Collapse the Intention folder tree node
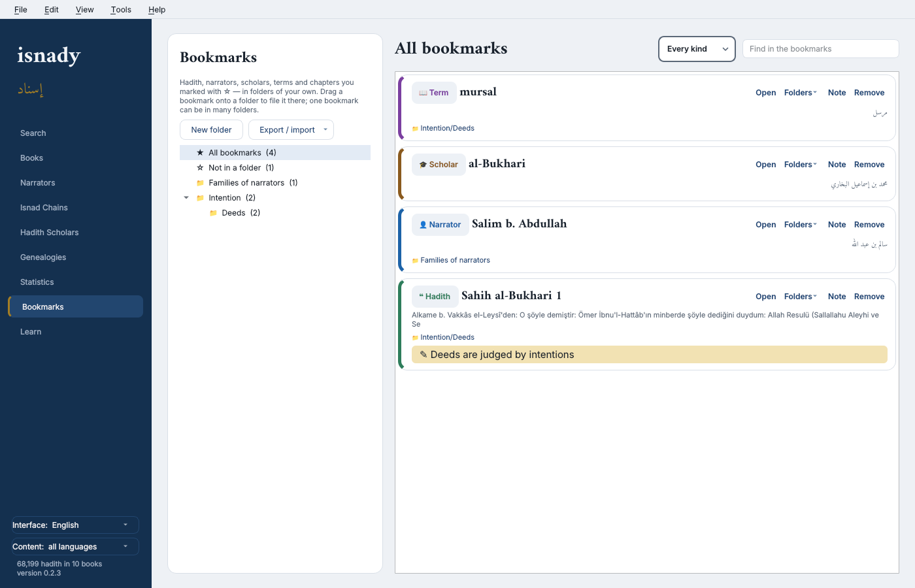 (186, 198)
